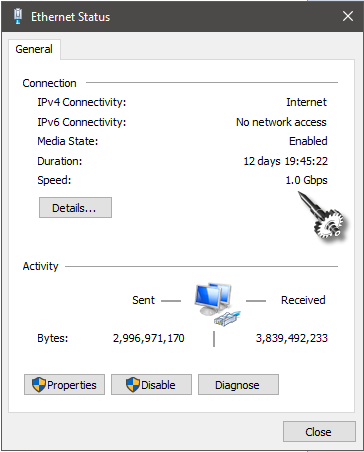Click the Sent bytes count
This screenshot has height=452, width=364.
tap(148, 338)
